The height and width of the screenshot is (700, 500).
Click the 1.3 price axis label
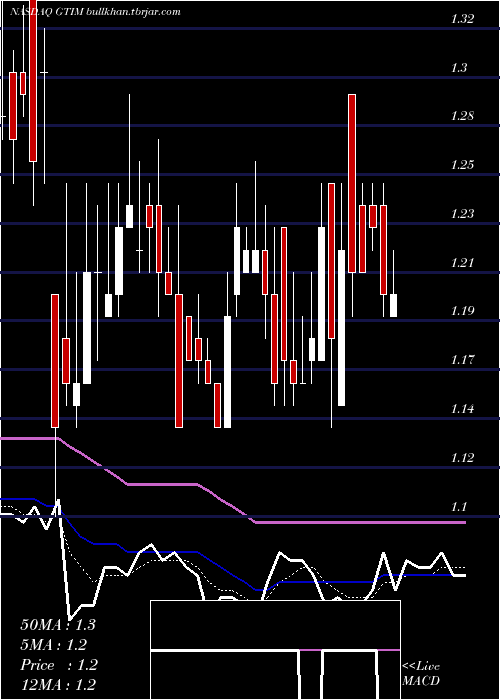click(x=459, y=68)
